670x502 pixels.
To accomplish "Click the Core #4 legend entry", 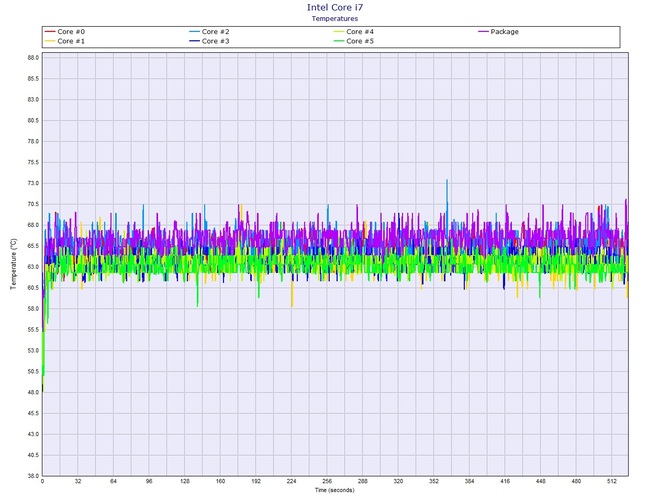I will point(354,32).
